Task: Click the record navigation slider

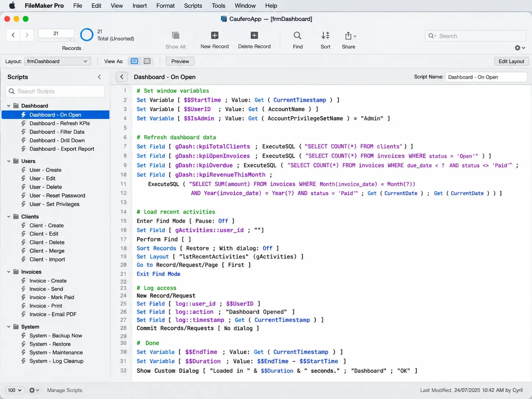Action: click(56, 40)
